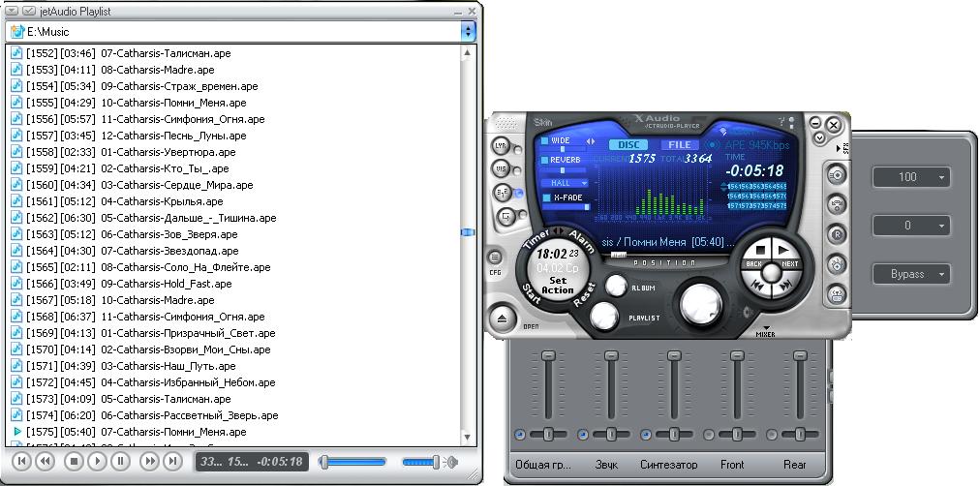980x486 pixels.
Task: Open the dropdown showing 100
Action: click(x=911, y=177)
